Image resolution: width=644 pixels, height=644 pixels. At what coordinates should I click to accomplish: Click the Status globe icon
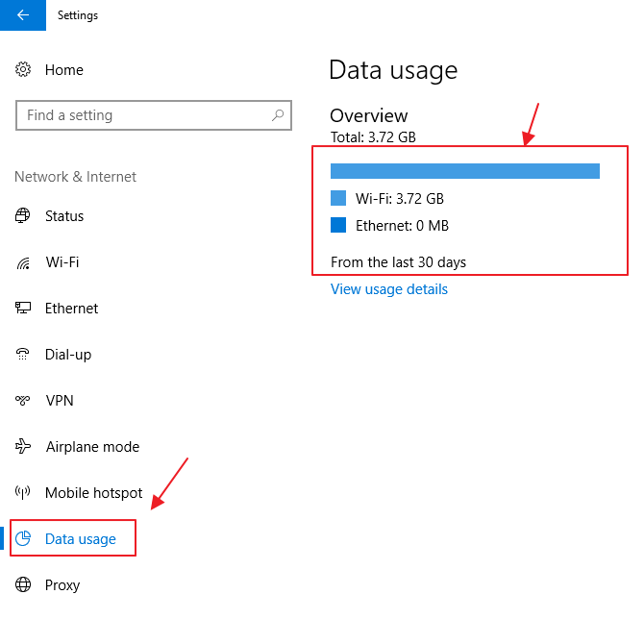[24, 216]
